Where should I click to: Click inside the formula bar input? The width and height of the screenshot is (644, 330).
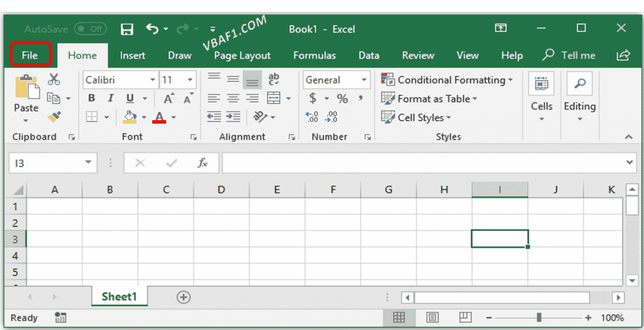pos(421,163)
